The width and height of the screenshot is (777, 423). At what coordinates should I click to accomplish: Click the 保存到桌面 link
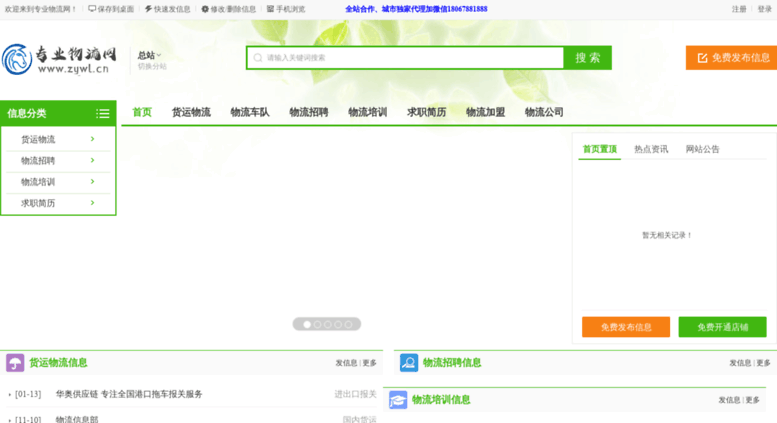[x=115, y=9]
